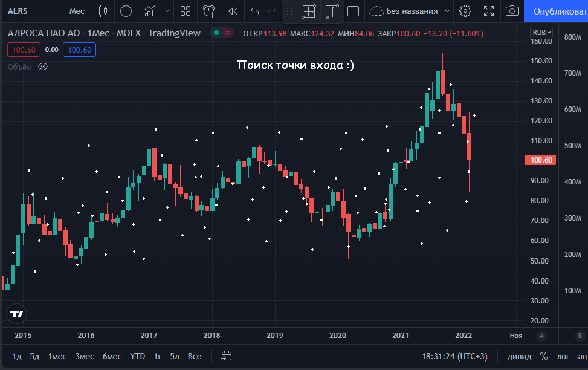Click the red 100.60 sell price button
The height and width of the screenshot is (370, 588).
point(24,50)
